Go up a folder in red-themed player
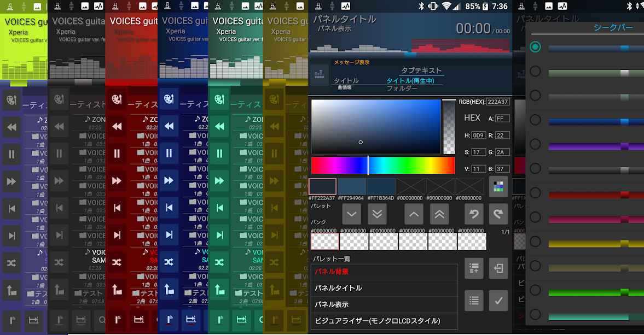Screen dimensions: 644x335 click(x=117, y=290)
